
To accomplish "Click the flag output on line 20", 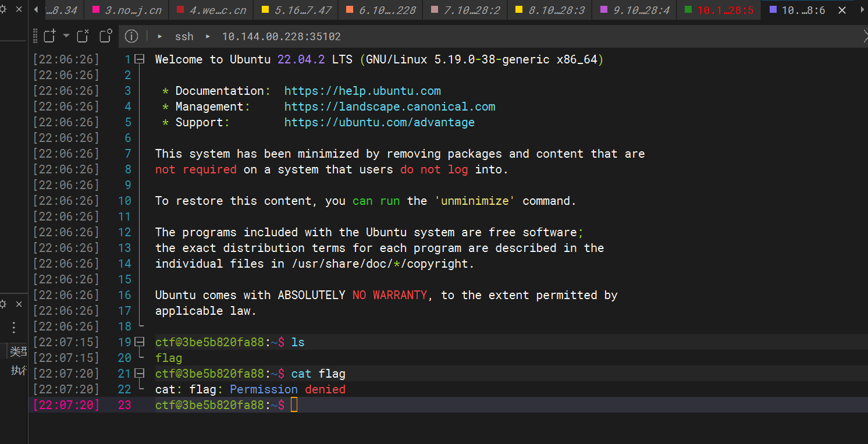I will coord(169,358).
